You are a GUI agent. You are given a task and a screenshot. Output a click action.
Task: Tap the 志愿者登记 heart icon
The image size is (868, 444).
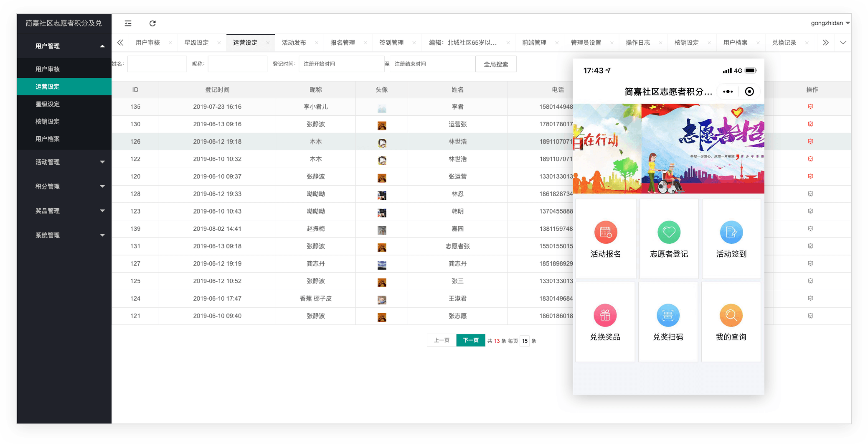(669, 232)
